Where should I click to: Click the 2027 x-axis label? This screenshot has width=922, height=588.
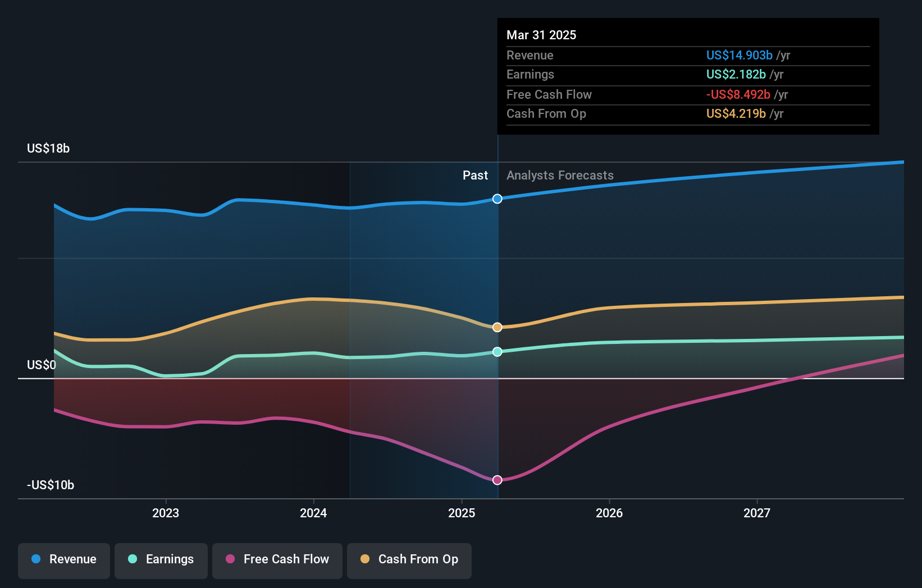click(x=757, y=513)
